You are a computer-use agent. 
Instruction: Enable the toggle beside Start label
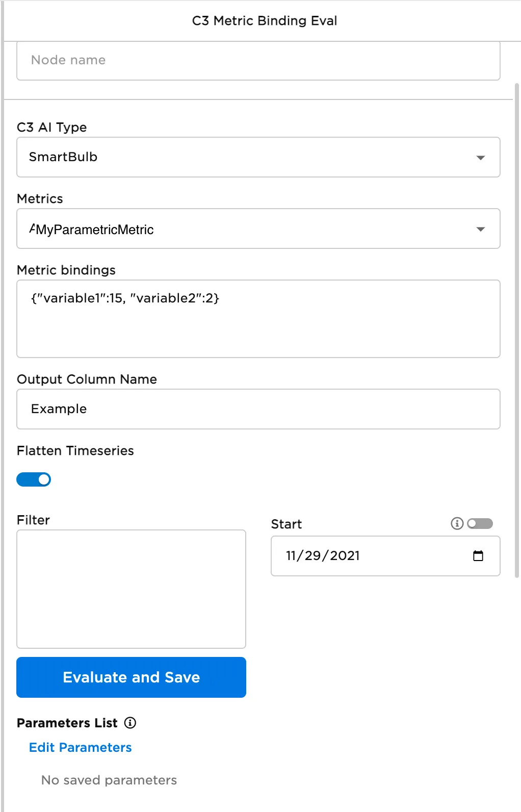[480, 523]
